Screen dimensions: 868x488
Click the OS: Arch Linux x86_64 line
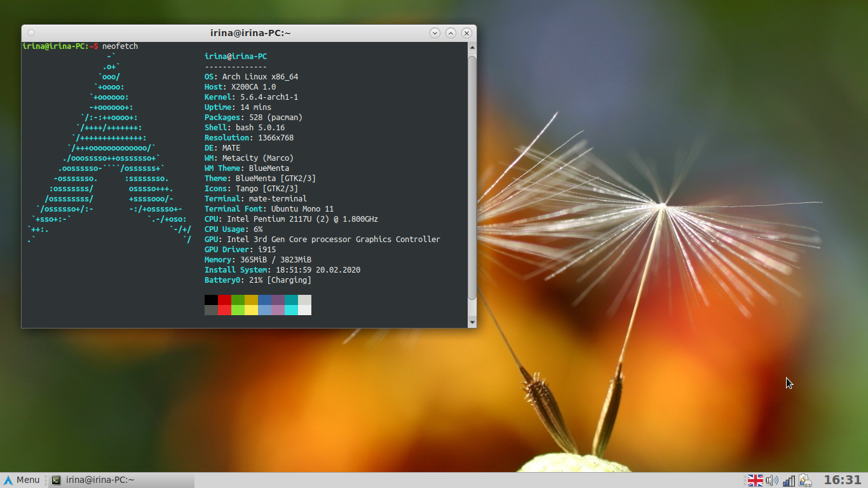click(x=251, y=77)
